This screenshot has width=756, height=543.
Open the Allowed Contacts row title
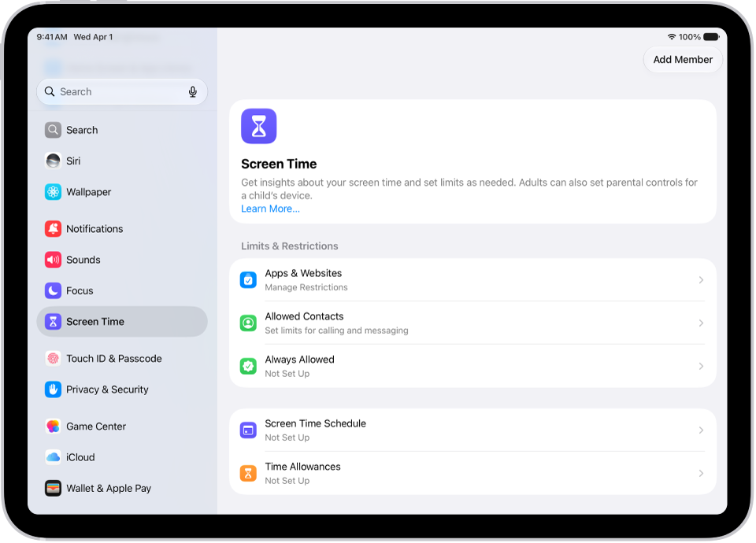(x=304, y=316)
